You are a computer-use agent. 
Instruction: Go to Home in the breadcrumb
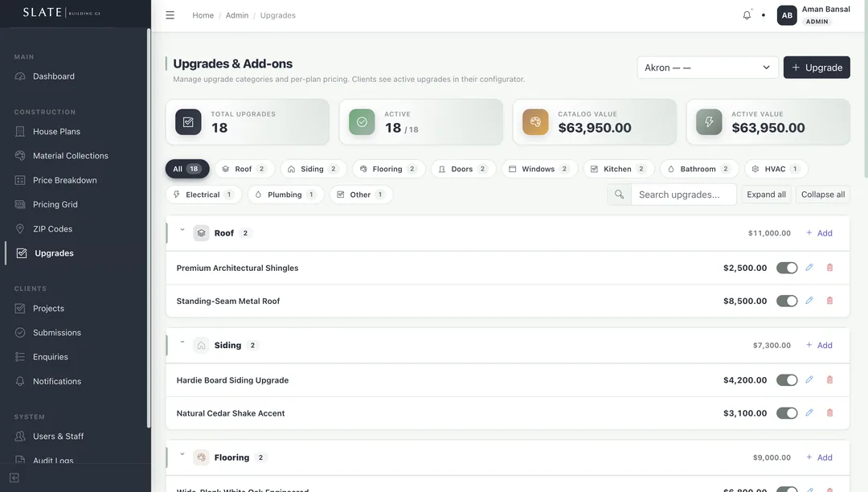pyautogui.click(x=203, y=15)
